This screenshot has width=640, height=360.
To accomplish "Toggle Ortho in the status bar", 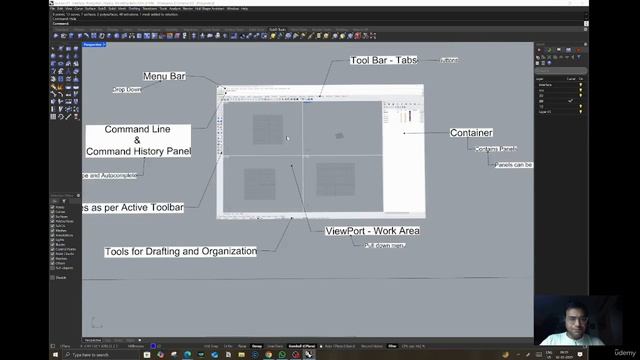I will coord(228,346).
